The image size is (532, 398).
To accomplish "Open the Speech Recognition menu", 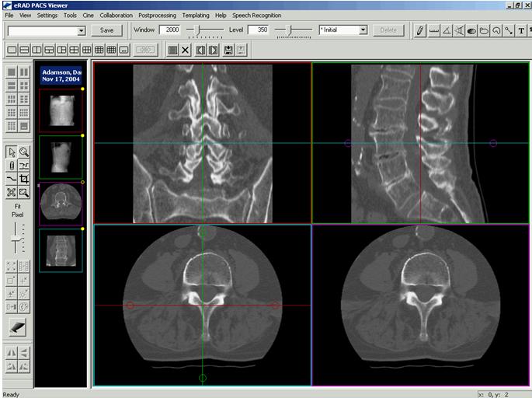I will tap(257, 15).
